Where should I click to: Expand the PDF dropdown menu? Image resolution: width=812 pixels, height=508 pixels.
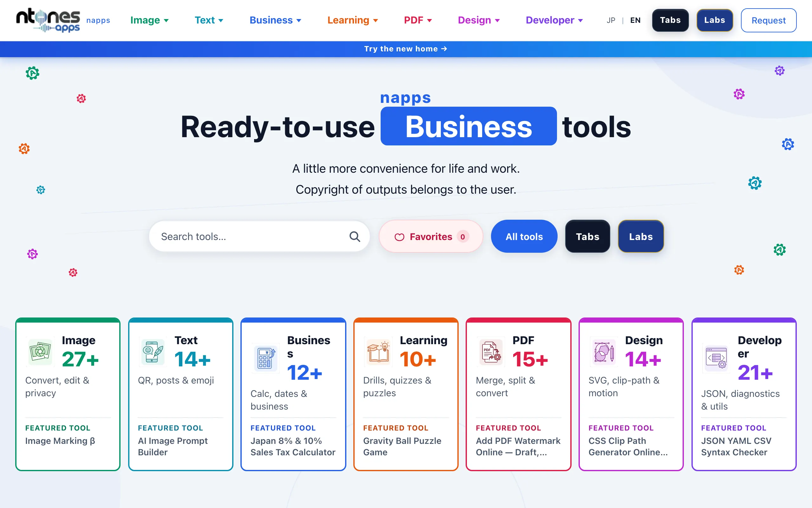tap(418, 20)
